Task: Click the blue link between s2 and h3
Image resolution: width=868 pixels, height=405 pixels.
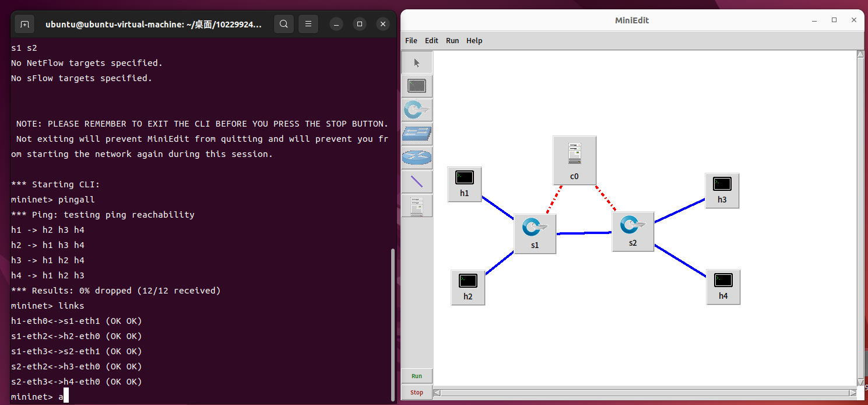Action: click(680, 210)
